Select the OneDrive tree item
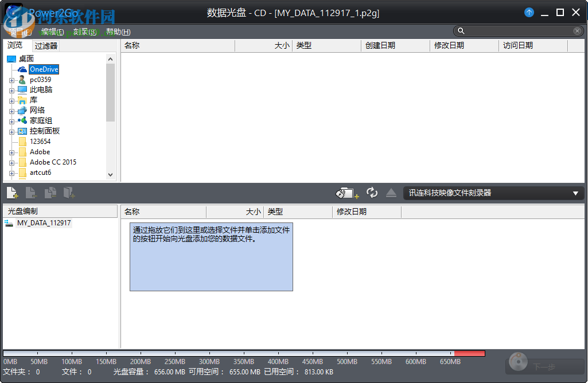This screenshot has width=588, height=383. click(44, 69)
